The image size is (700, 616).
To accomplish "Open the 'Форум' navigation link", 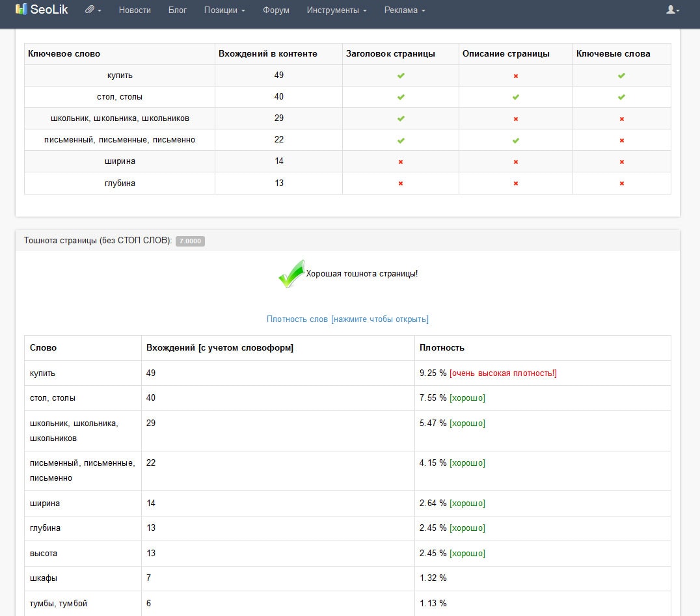I will click(x=276, y=10).
